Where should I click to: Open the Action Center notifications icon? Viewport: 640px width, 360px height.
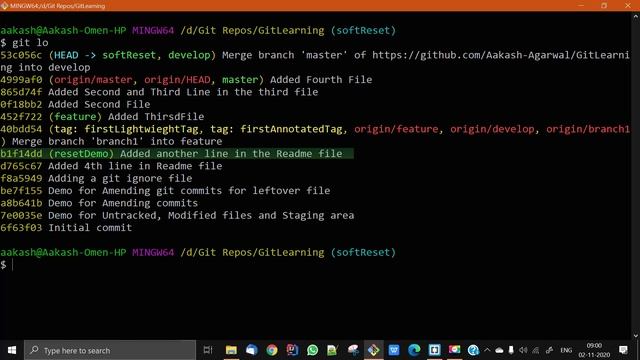pyautogui.click(x=623, y=350)
